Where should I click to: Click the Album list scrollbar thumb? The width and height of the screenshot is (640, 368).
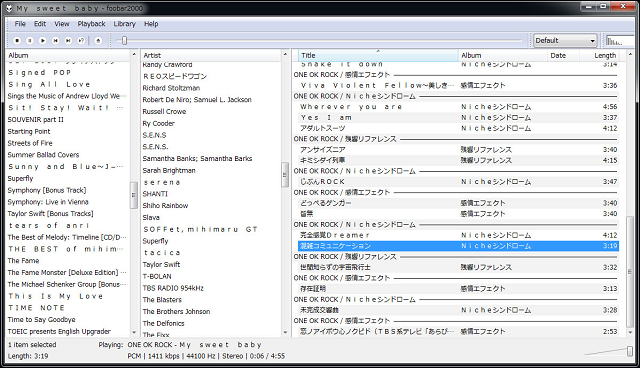134,195
